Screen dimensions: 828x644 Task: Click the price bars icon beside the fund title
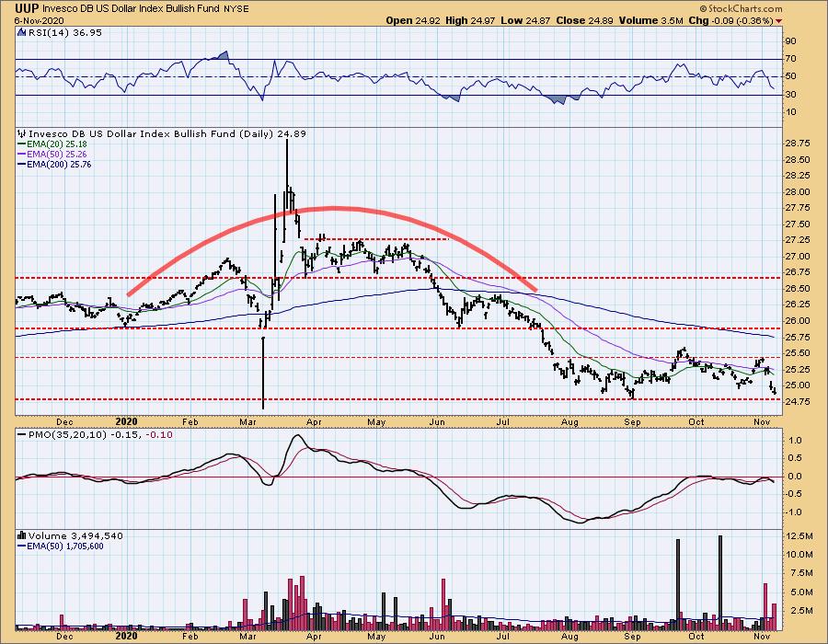click(22, 134)
